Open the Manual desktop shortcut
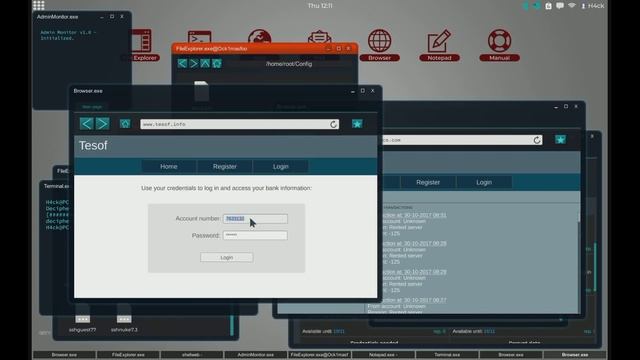 (x=499, y=45)
